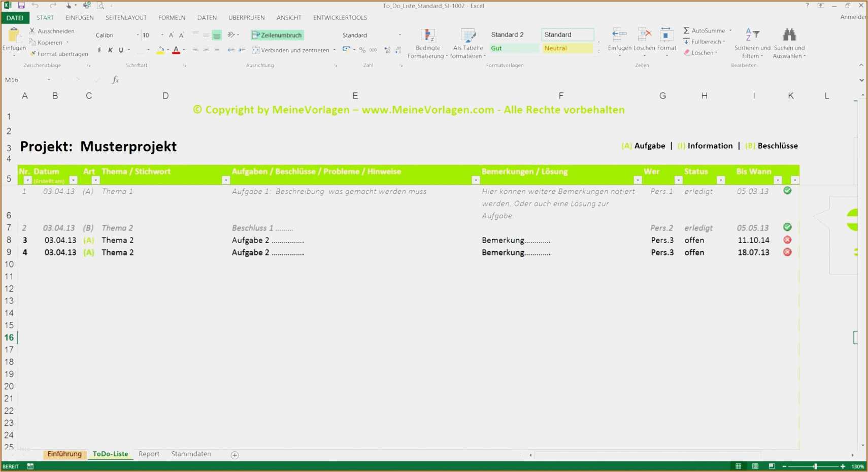
Task: Switch to the FORMELN ribbon tab
Action: coord(172,17)
